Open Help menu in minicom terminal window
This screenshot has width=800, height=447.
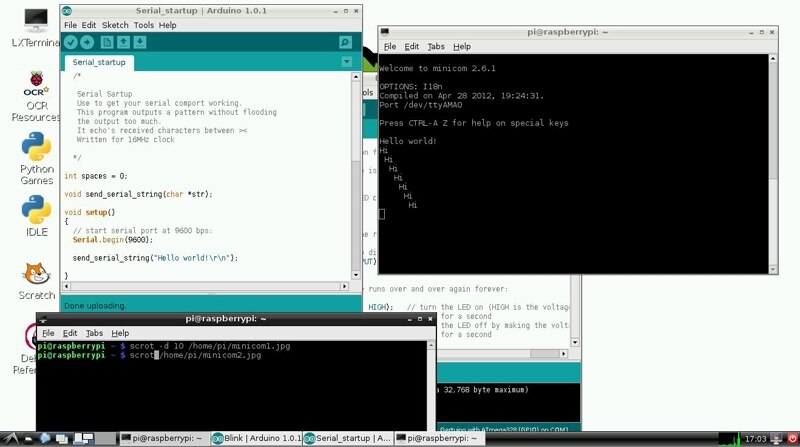[462, 46]
